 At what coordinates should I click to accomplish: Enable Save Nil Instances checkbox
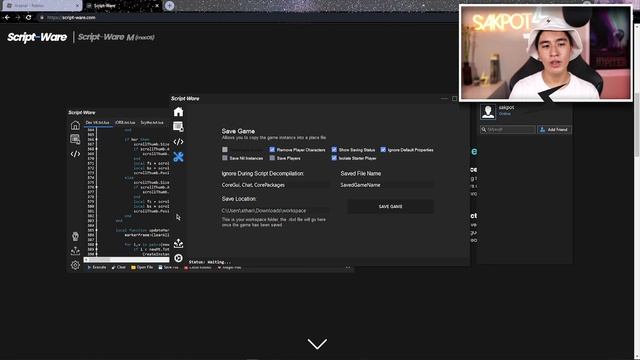tap(224, 158)
